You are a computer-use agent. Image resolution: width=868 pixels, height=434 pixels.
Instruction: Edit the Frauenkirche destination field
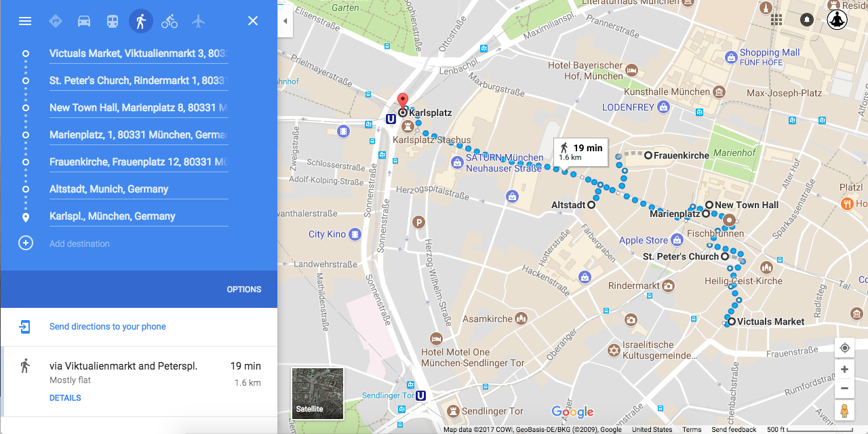(138, 161)
